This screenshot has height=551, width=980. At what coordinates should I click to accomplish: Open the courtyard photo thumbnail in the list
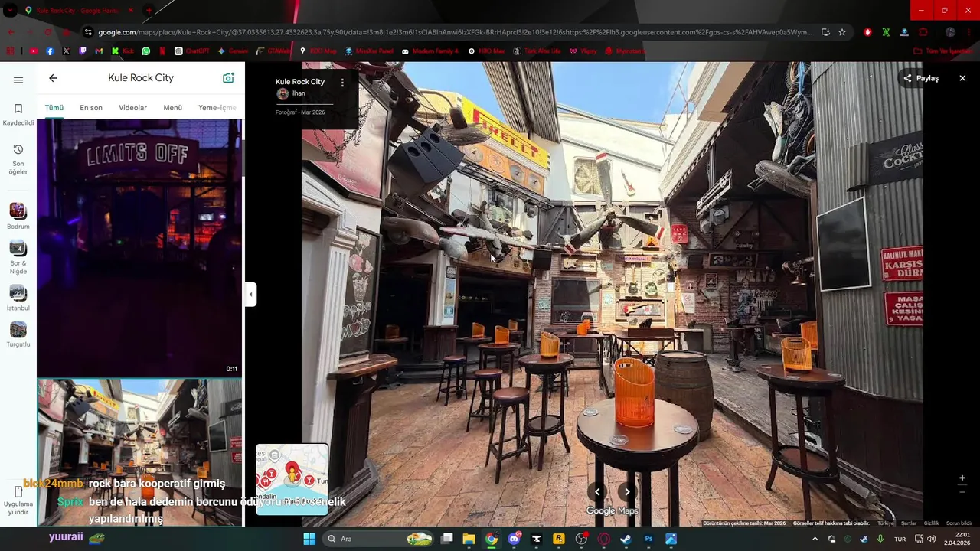[139, 452]
